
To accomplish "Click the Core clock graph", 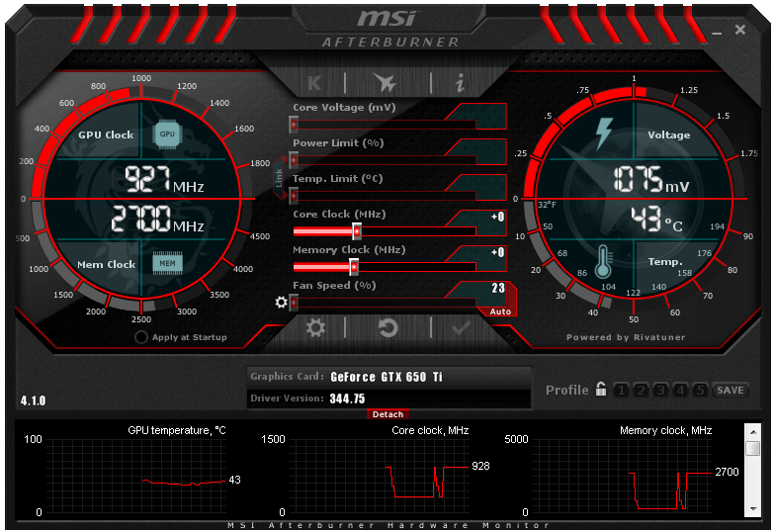I will click(380, 476).
